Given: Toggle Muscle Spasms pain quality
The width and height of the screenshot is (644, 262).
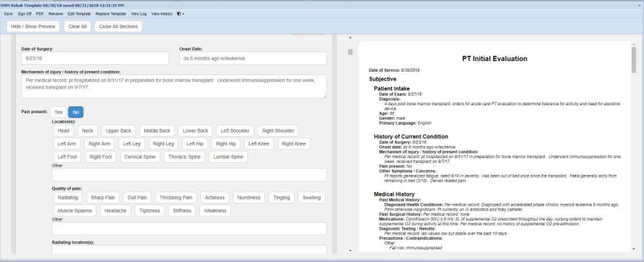Looking at the screenshot, I should [74, 211].
